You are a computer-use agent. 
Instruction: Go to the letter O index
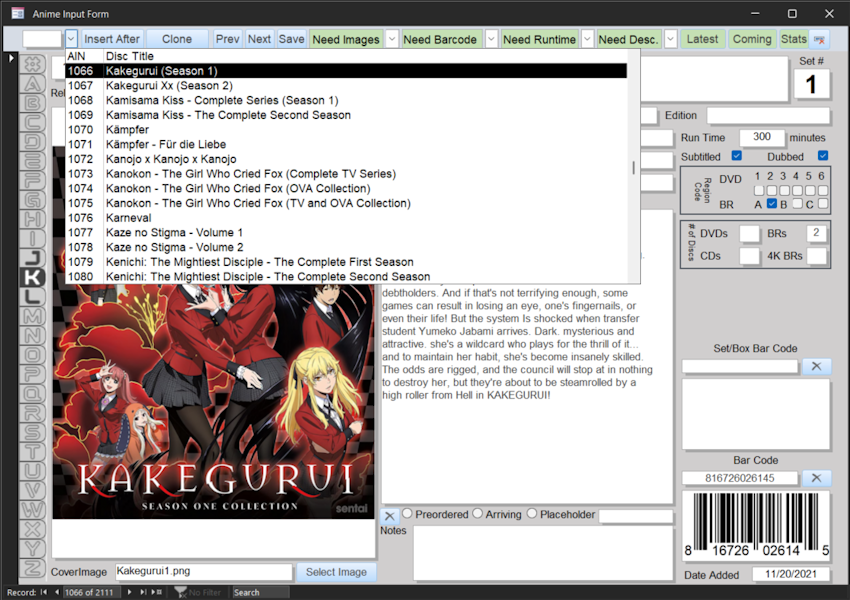point(33,355)
